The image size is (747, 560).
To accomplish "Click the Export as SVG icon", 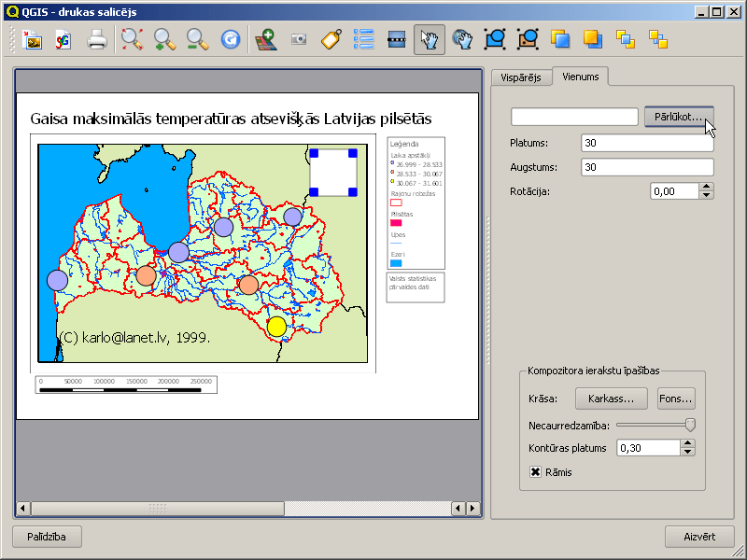I will (x=63, y=39).
